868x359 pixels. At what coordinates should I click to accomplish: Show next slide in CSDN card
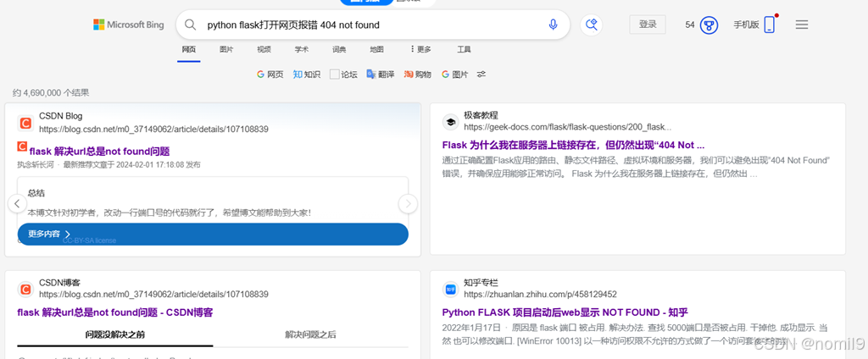tap(408, 203)
